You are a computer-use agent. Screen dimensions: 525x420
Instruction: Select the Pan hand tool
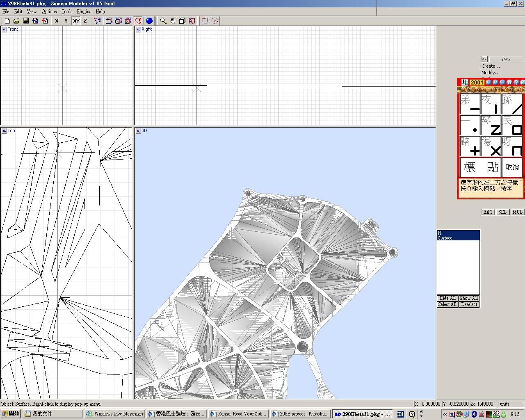173,21
